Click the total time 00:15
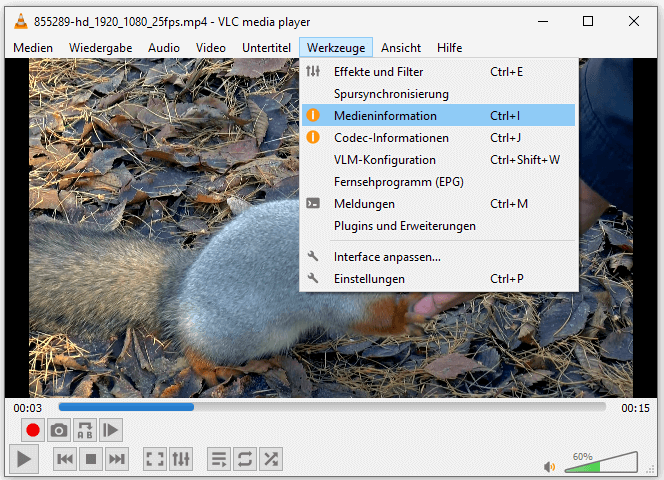Image resolution: width=664 pixels, height=480 pixels. pyautogui.click(x=635, y=408)
